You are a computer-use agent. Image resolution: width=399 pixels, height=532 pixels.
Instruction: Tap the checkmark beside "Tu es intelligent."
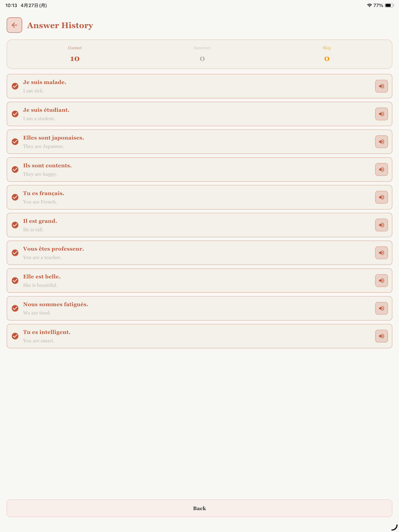(15, 336)
